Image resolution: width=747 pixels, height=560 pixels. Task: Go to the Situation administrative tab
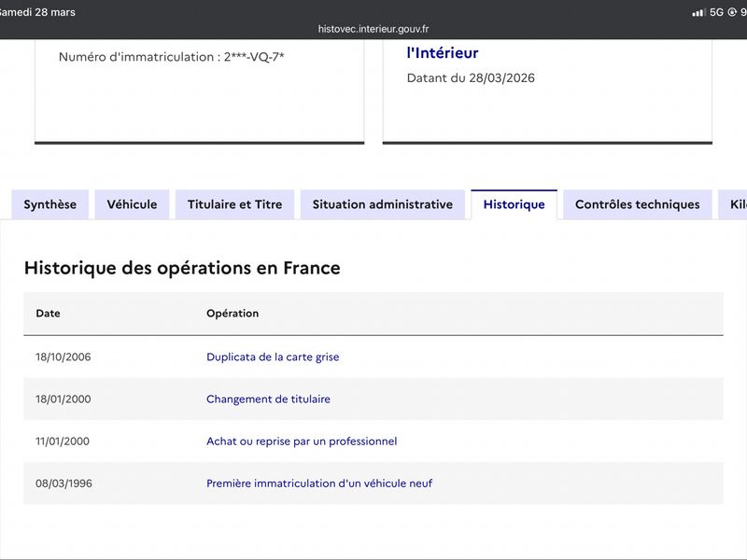click(382, 204)
